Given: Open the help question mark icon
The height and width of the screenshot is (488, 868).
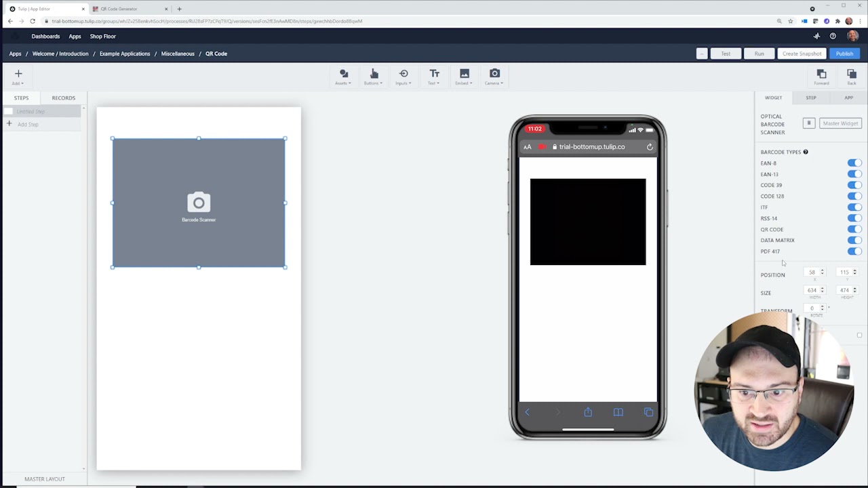Looking at the screenshot, I should point(833,36).
